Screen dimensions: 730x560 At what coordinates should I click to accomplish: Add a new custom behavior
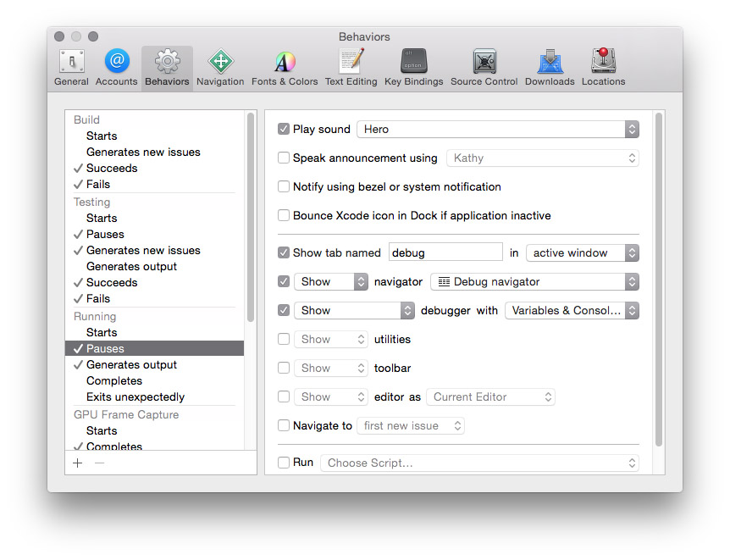(x=78, y=463)
